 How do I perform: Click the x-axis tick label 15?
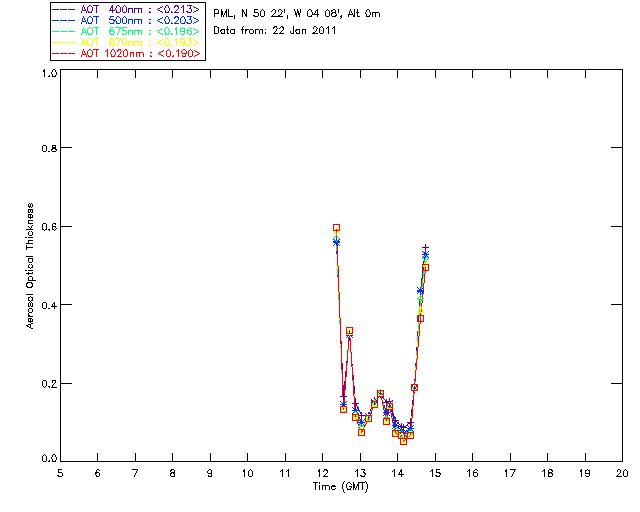(x=435, y=473)
